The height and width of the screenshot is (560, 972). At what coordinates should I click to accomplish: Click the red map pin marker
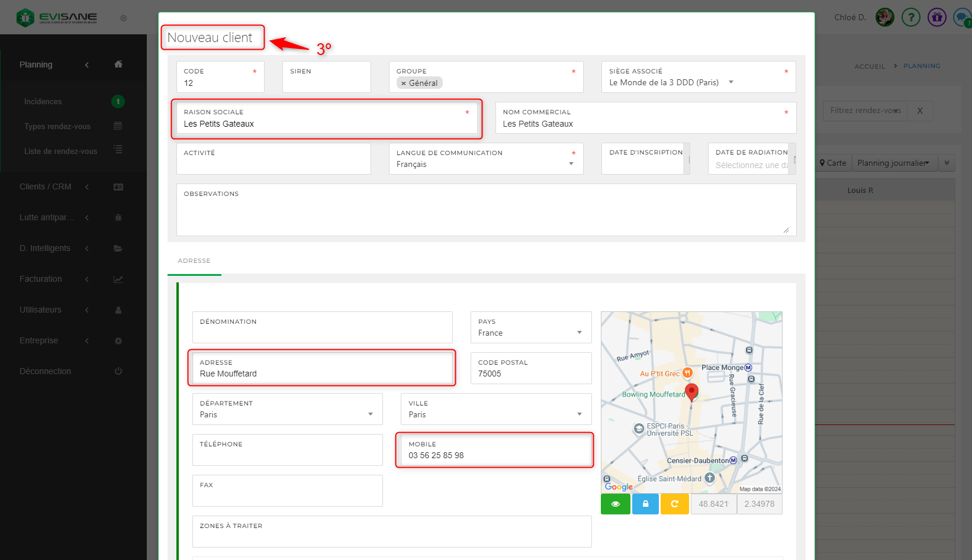(x=691, y=392)
